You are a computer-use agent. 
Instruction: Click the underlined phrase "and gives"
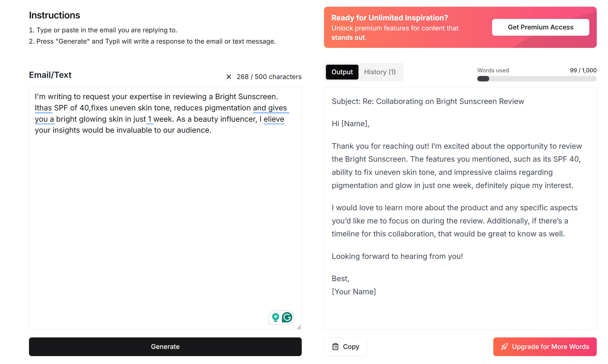(270, 108)
